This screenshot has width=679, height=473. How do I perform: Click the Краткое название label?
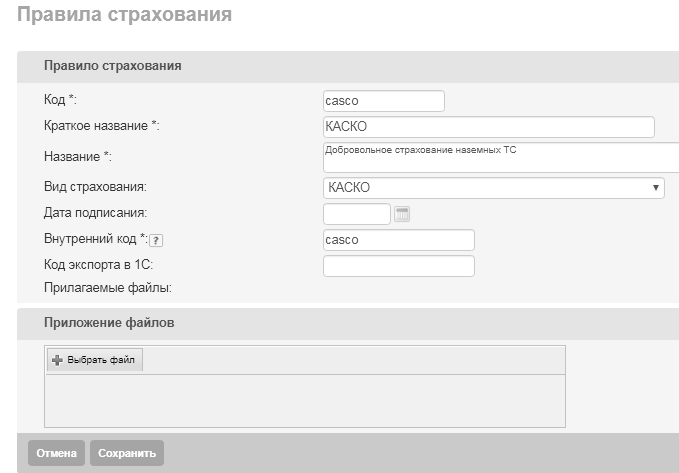point(102,126)
